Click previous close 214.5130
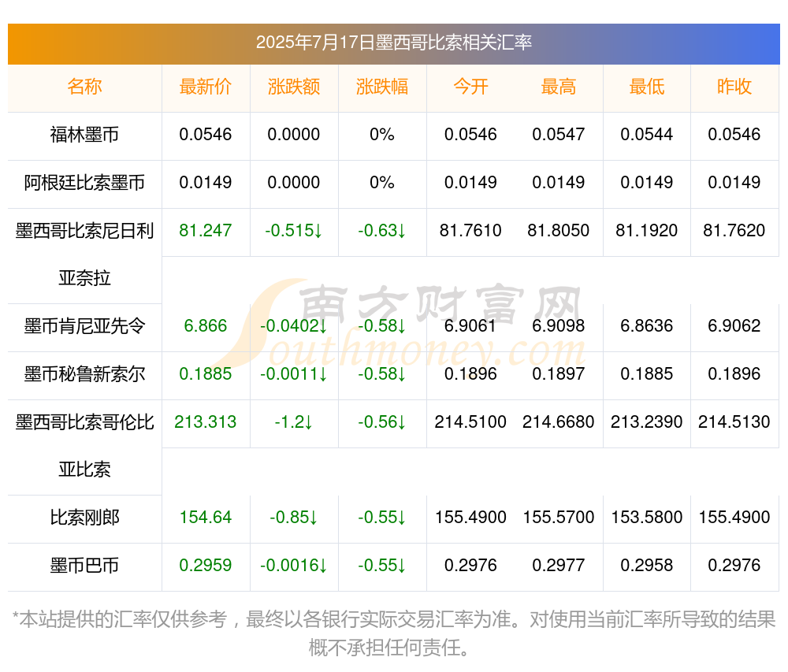 click(x=734, y=422)
